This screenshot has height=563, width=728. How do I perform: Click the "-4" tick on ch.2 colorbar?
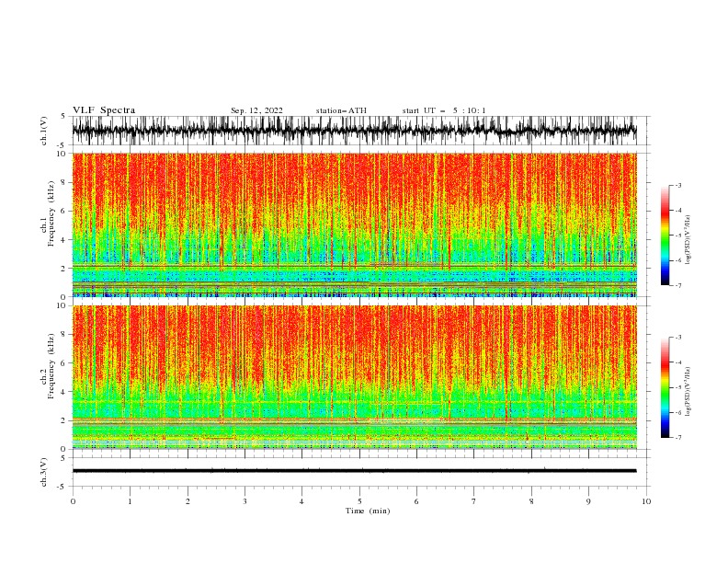pyautogui.click(x=677, y=362)
